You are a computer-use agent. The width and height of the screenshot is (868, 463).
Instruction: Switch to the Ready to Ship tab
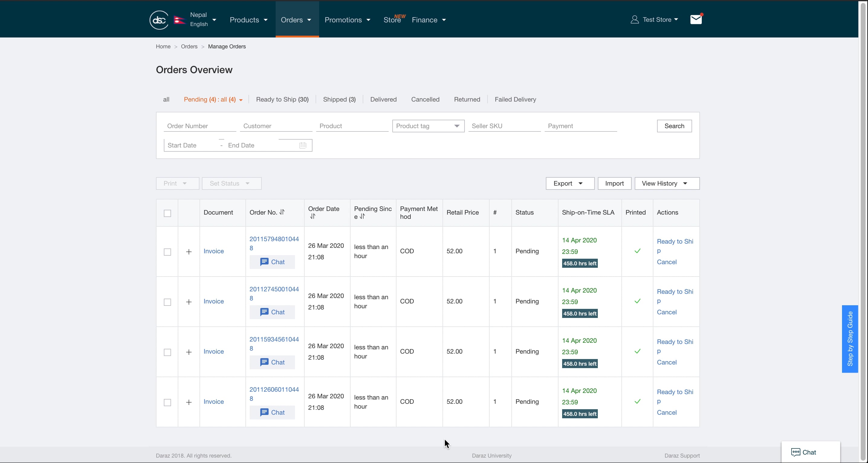click(x=282, y=99)
